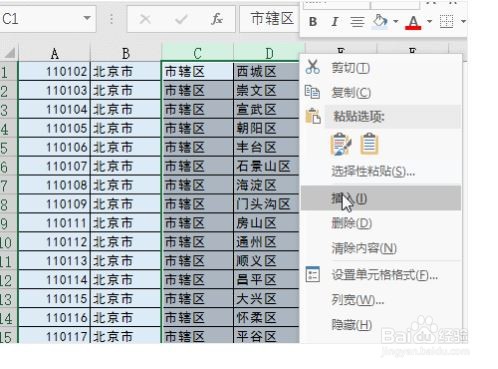Image resolution: width=498 pixels, height=369 pixels.
Task: Toggle Bold in the mini toolbar
Action: tap(313, 22)
